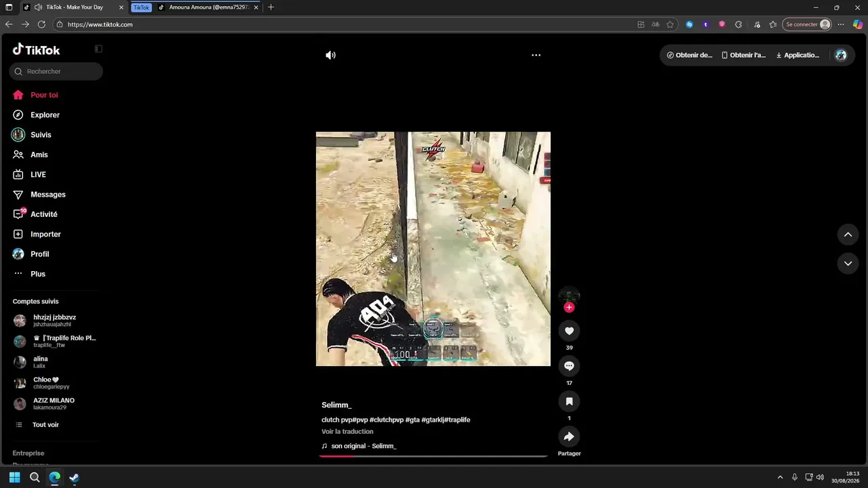Image resolution: width=868 pixels, height=488 pixels.
Task: Reload the TikTok page
Action: pos(41,24)
